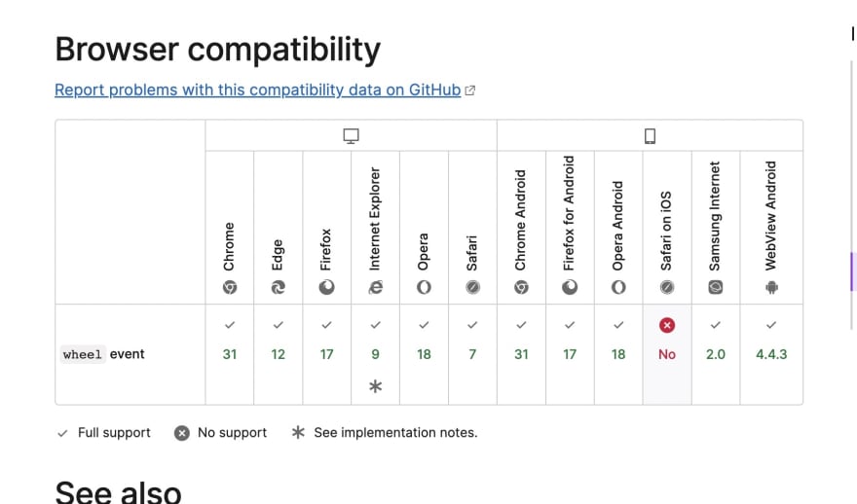The width and height of the screenshot is (857, 504).
Task: Click the Chrome browser icon in header
Action: click(230, 287)
